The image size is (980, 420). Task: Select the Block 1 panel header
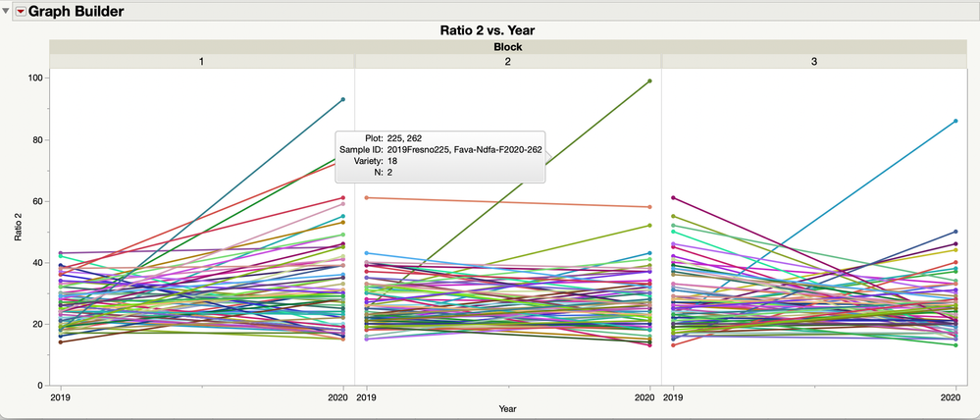point(201,61)
